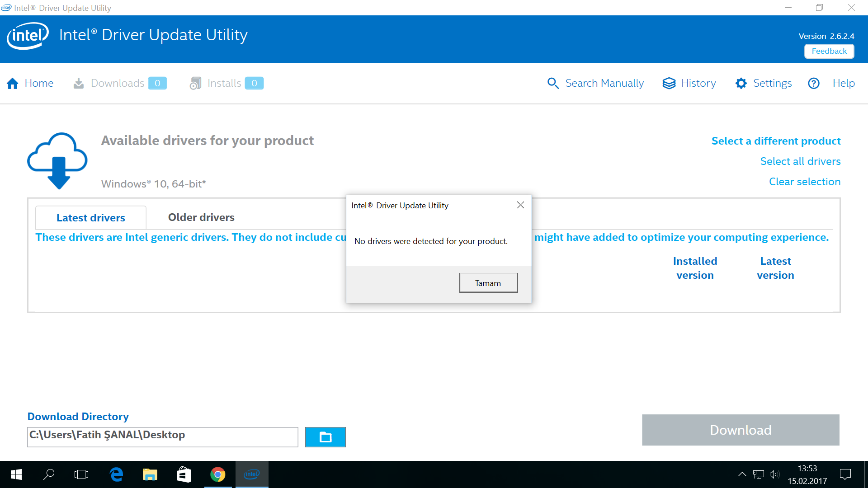Image resolution: width=868 pixels, height=488 pixels.
Task: Click the cloud download illustration icon
Action: [x=57, y=161]
